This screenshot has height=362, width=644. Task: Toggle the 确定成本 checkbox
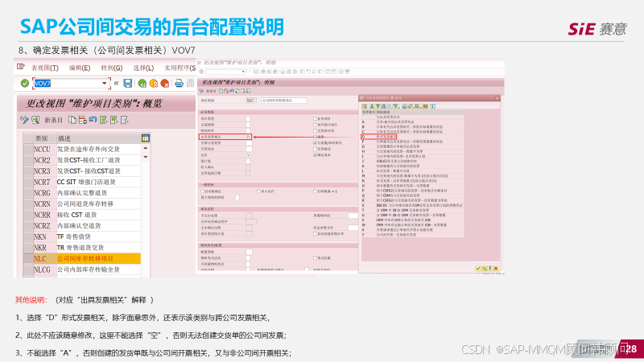(x=315, y=155)
